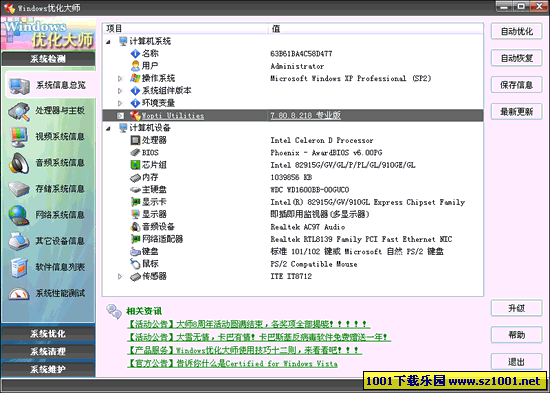Click the 显示器 monitor icon
550x393 pixels.
coord(135,214)
